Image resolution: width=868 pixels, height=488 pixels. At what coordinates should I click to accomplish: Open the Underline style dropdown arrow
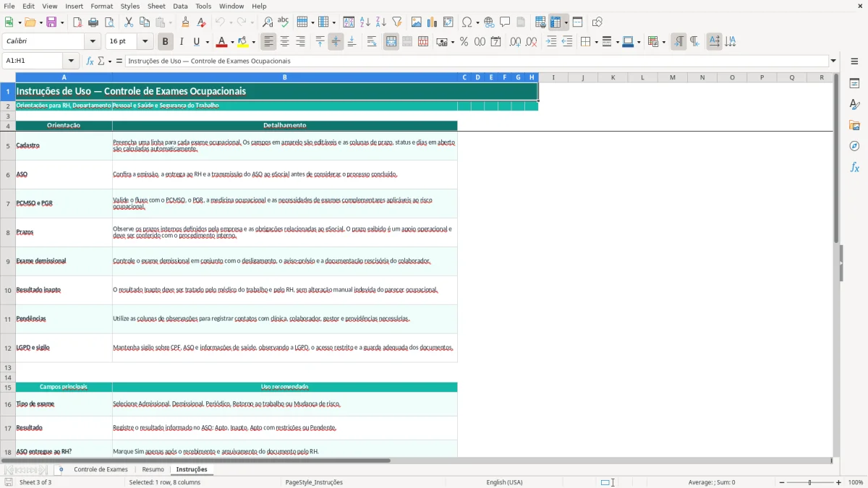click(x=207, y=42)
